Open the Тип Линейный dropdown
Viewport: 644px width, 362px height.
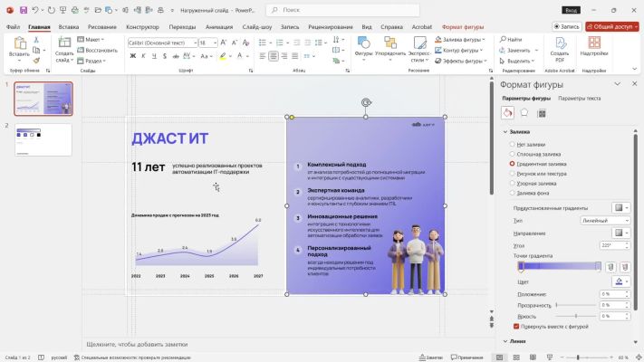tap(605, 221)
